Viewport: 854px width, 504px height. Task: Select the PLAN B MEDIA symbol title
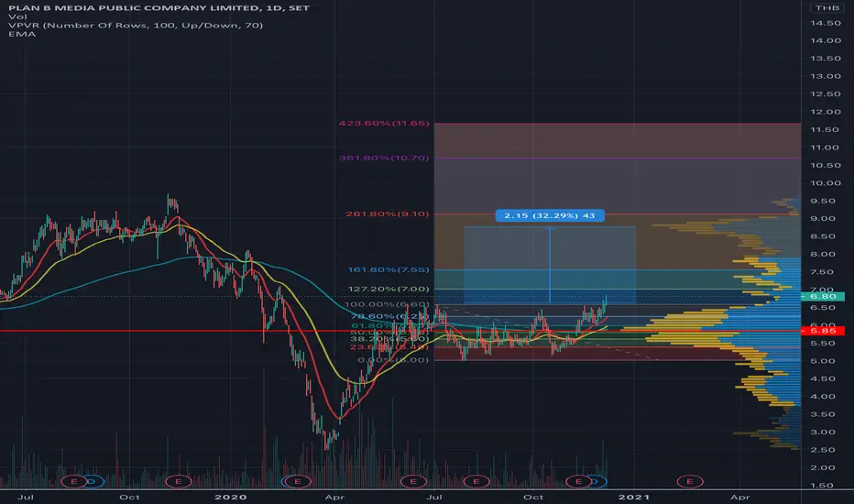click(x=159, y=7)
